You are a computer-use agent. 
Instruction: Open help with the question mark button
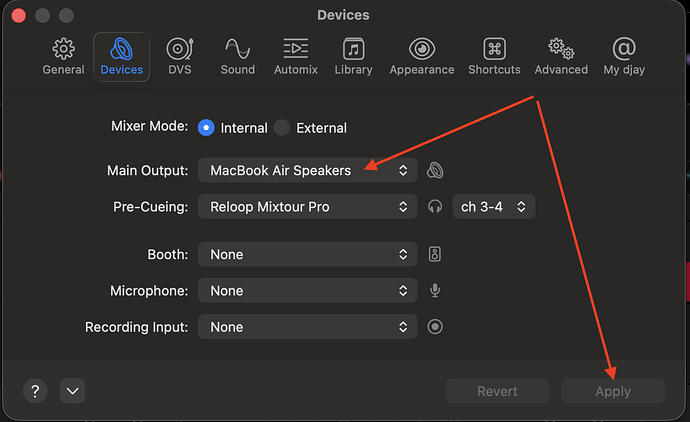point(35,391)
